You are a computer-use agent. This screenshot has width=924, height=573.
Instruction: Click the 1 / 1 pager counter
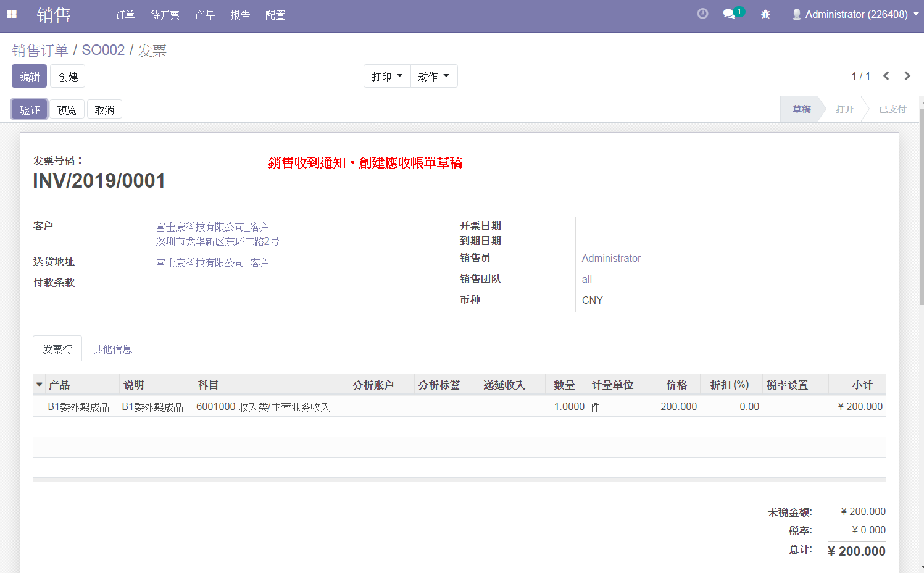[x=861, y=76]
